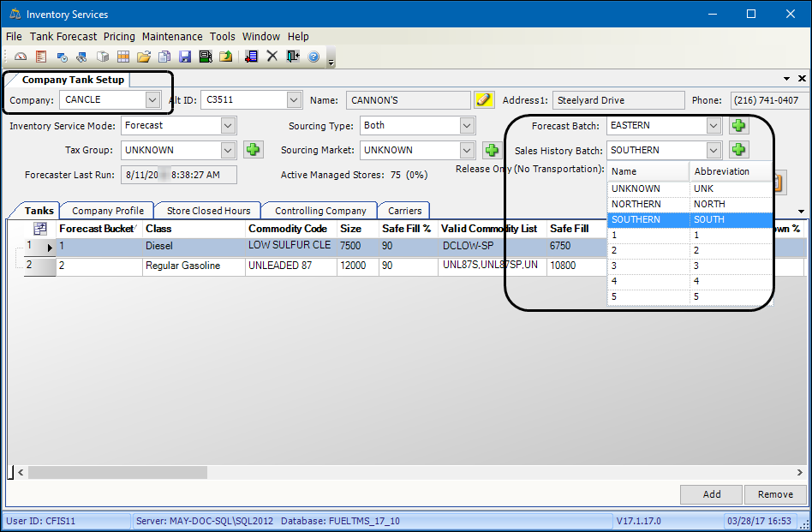Click the green plus next to Forecast Batch
This screenshot has height=532, width=812.
pyautogui.click(x=737, y=126)
